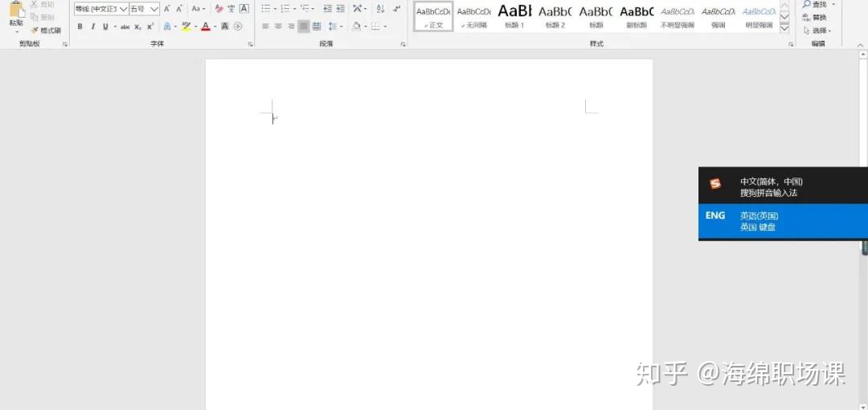Apply the yellow text highlight color
Image resolution: width=868 pixels, height=410 pixels.
(x=186, y=27)
